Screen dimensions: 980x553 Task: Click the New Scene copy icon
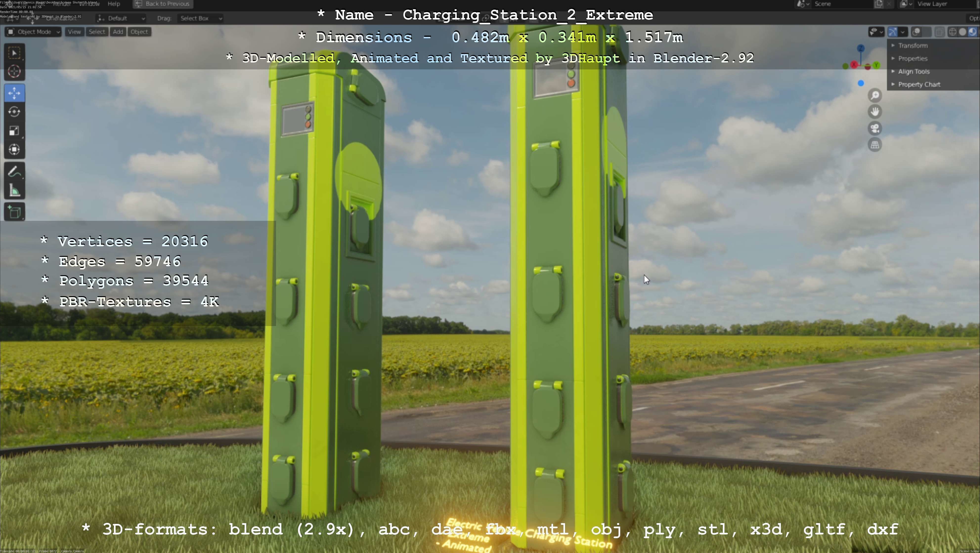(878, 4)
